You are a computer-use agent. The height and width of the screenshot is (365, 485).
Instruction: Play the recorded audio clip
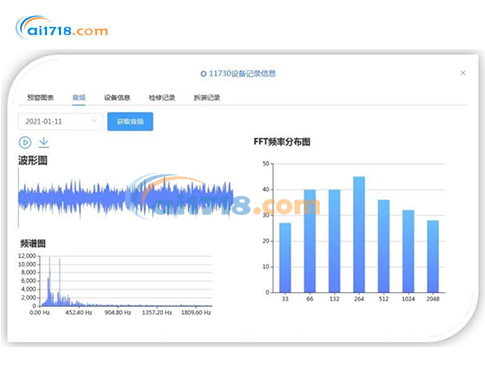pos(25,142)
